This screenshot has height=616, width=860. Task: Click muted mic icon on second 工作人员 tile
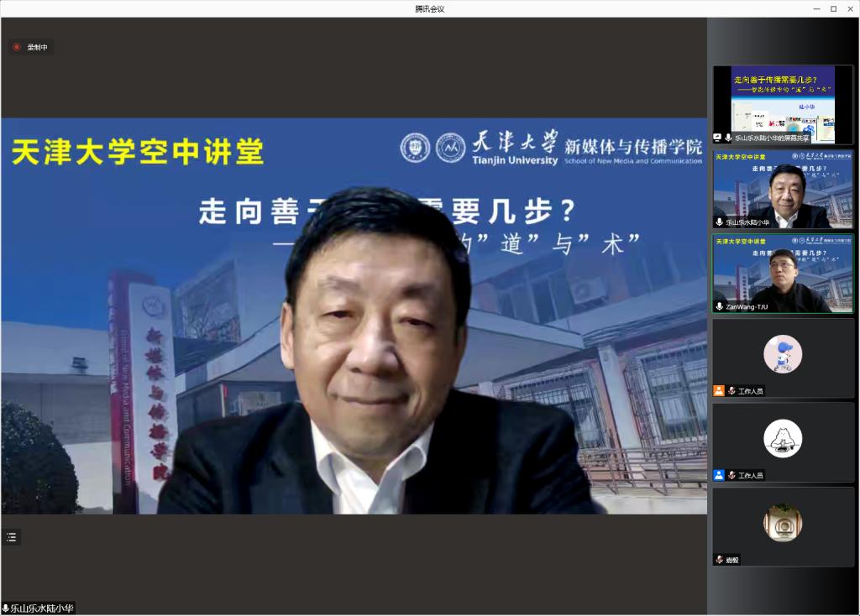[x=732, y=475]
